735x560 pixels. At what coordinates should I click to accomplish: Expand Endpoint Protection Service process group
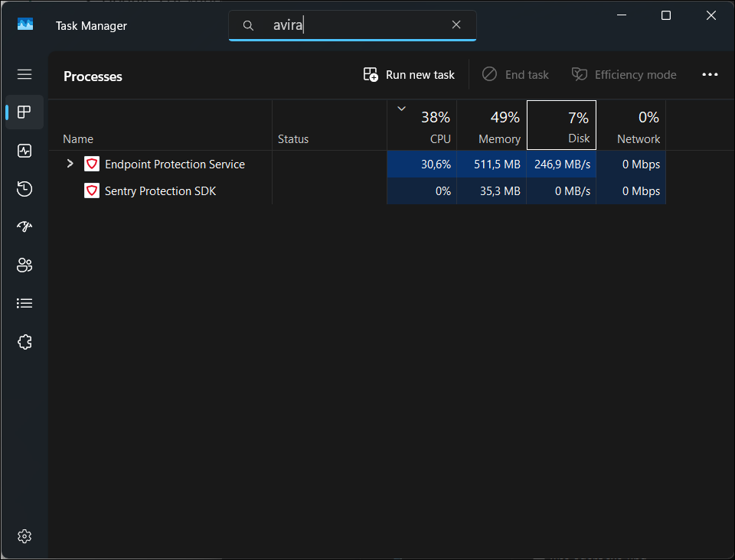click(70, 164)
